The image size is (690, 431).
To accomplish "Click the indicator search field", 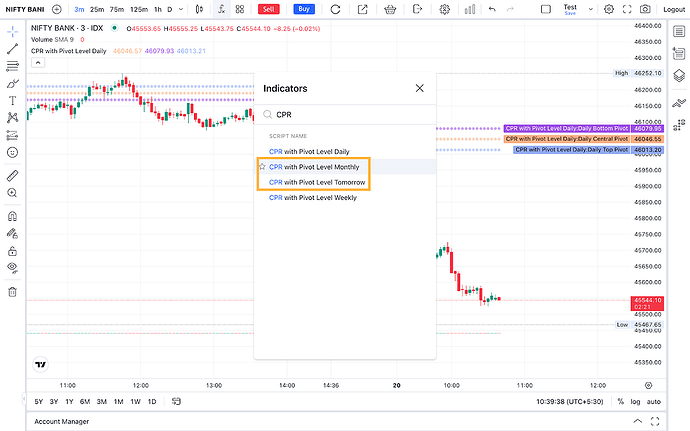I will coord(345,115).
